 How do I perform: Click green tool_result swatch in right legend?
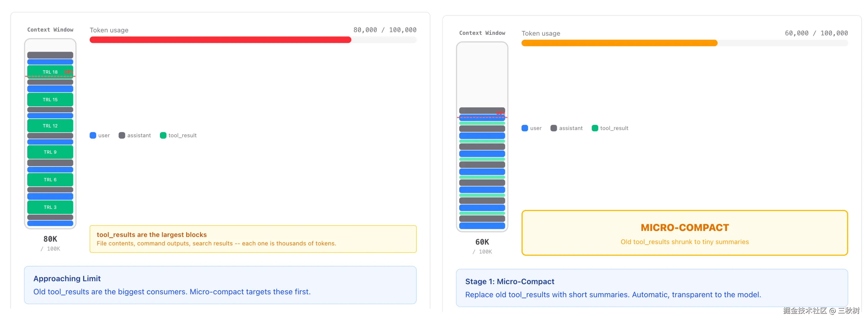click(x=595, y=128)
